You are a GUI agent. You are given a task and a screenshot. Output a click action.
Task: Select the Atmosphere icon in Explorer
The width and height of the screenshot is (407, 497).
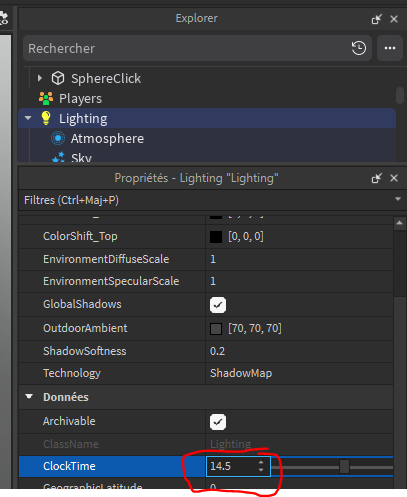click(58, 138)
